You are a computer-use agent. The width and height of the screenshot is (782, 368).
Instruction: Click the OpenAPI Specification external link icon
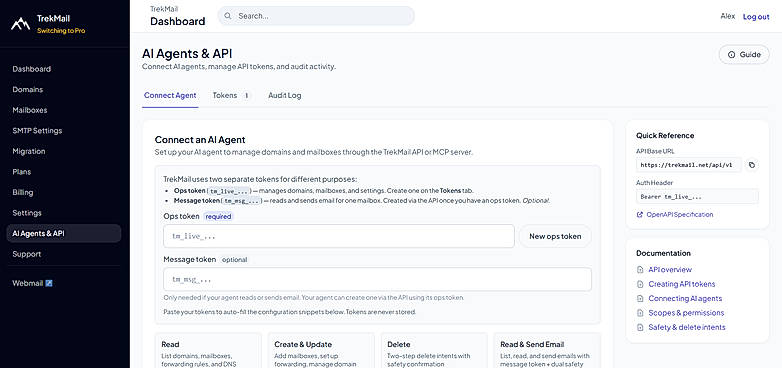click(x=639, y=214)
